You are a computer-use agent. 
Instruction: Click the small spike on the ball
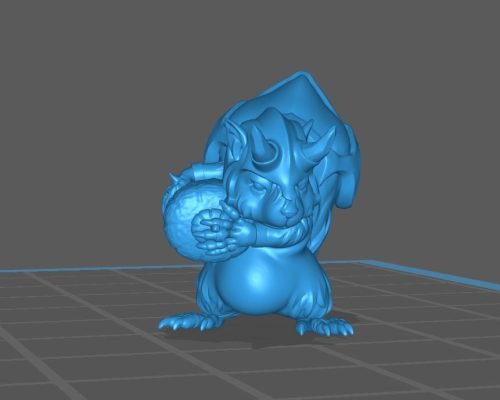pos(173,177)
